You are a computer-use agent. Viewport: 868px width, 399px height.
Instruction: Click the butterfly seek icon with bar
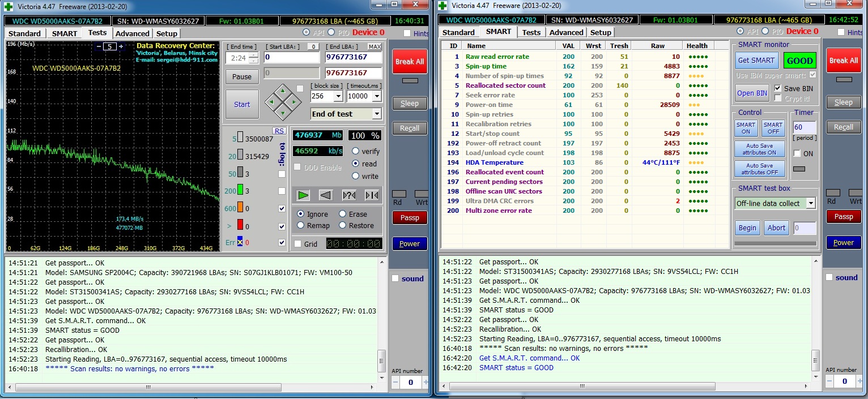click(x=372, y=195)
